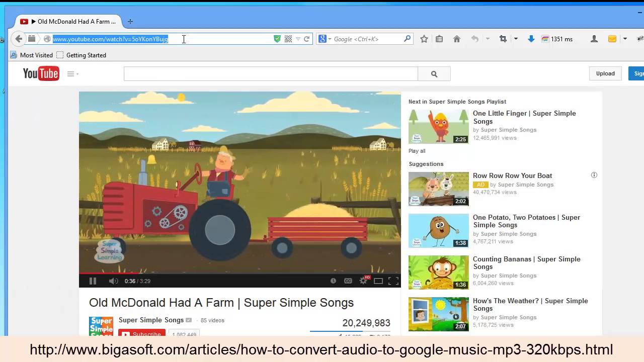Viewport: 644px width, 362px height.
Task: Click the crop screenshot tool icon
Action: 503,39
